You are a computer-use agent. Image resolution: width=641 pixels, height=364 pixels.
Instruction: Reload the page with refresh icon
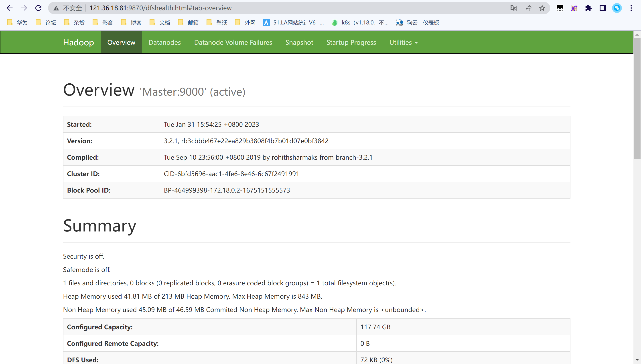[x=38, y=8]
